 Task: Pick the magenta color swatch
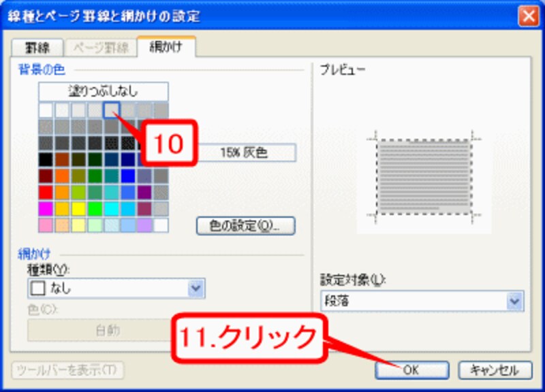[46, 209]
